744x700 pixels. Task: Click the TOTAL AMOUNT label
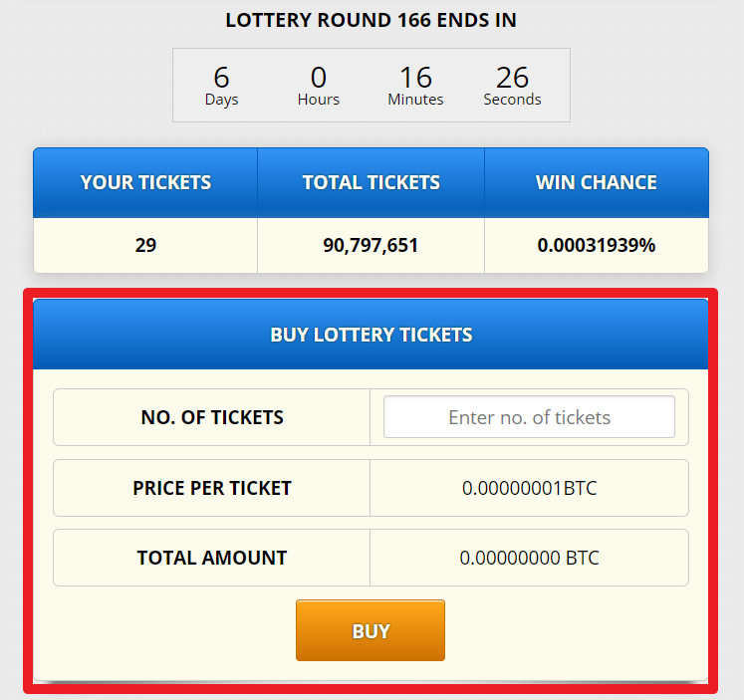212,558
